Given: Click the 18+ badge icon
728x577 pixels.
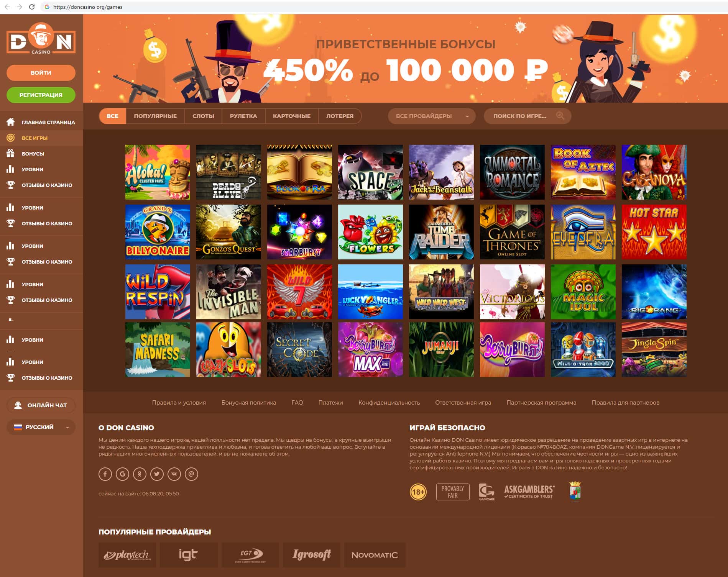Looking at the screenshot, I should [x=418, y=492].
